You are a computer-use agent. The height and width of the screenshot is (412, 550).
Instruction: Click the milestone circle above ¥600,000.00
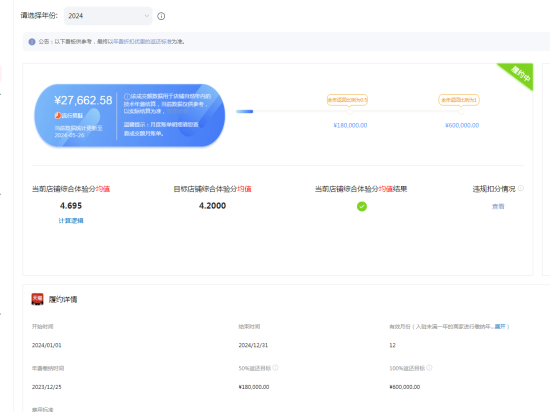461,112
